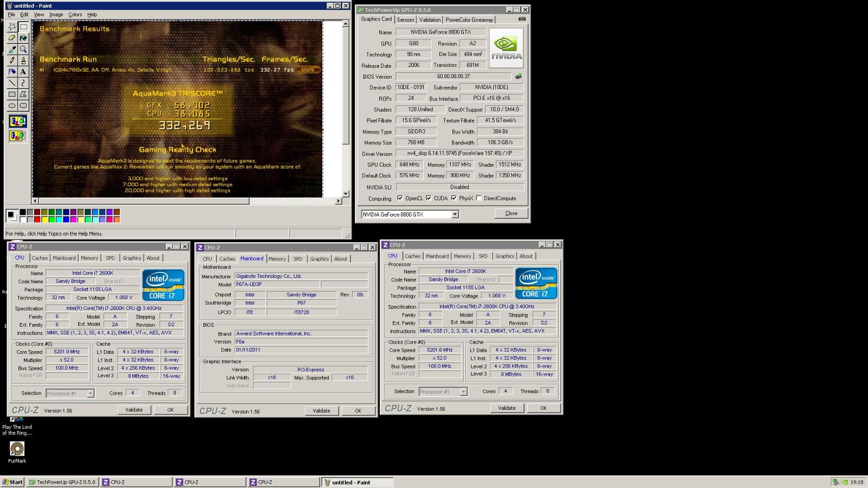The height and width of the screenshot is (488, 868).
Task: Select the Rounded Rectangle tool in Paint
Action: pos(23,106)
